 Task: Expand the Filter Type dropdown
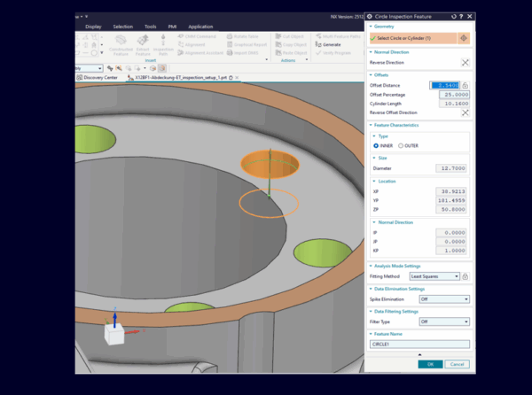click(443, 321)
